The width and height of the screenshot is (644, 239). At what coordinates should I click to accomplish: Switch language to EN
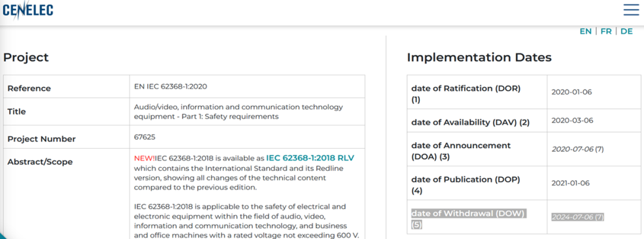586,31
